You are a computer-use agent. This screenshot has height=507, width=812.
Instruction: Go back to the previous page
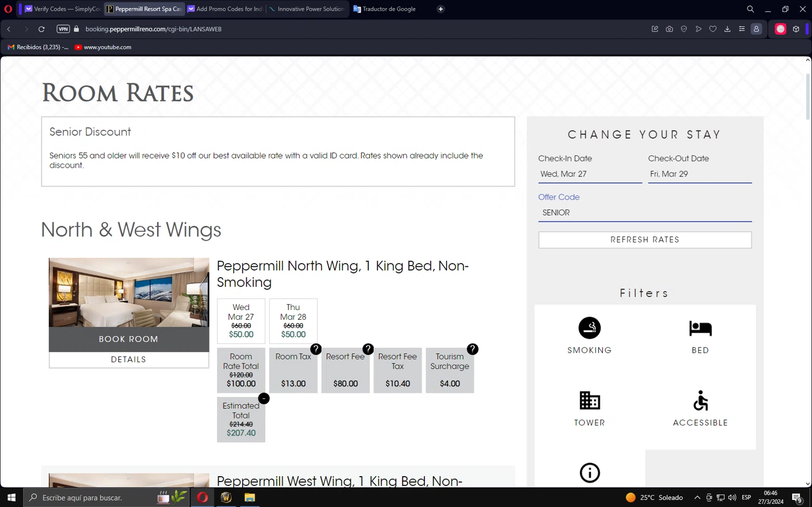coord(9,29)
